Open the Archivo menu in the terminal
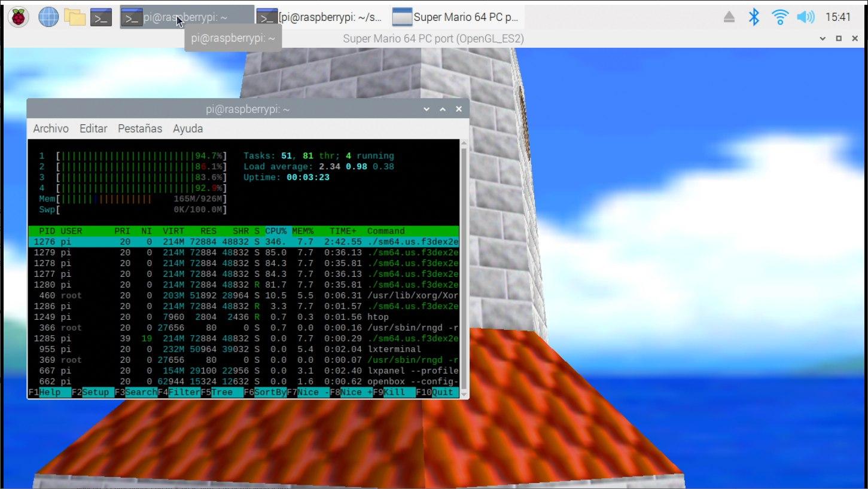Image resolution: width=868 pixels, height=489 pixels. pos(50,128)
